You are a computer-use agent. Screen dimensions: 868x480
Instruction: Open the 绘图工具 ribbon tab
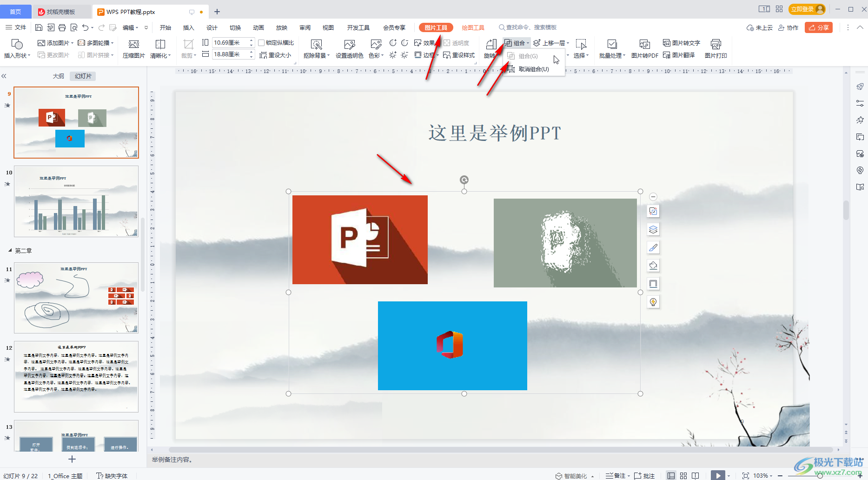473,27
